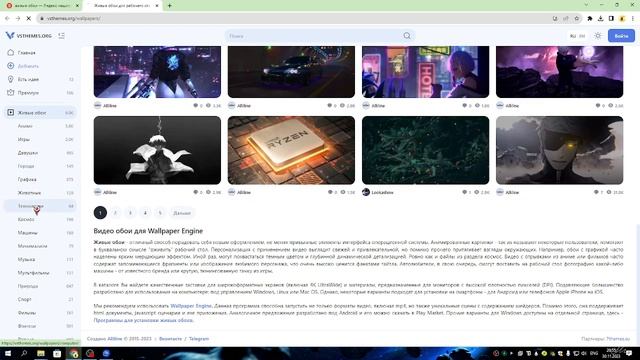Image resolution: width=640 pixels, height=360 pixels.
Task: Open the dark green particles wallpaper thumbnail
Action: point(425,150)
